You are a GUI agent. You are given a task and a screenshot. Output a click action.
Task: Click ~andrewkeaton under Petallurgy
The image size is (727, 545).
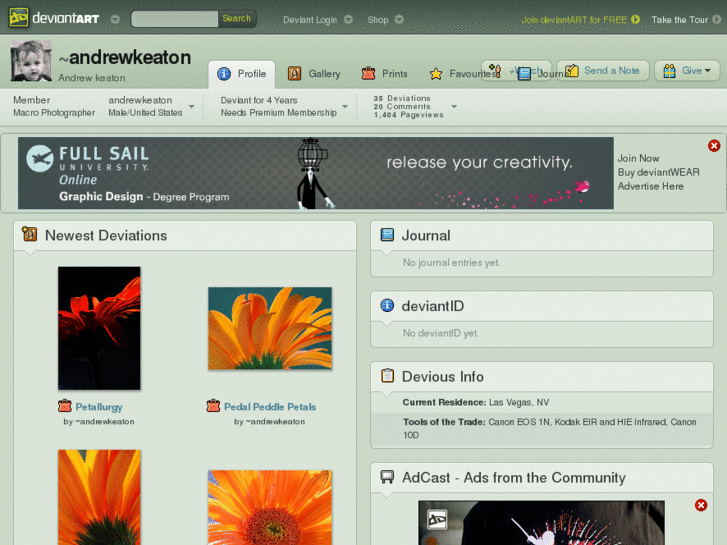click(x=104, y=422)
